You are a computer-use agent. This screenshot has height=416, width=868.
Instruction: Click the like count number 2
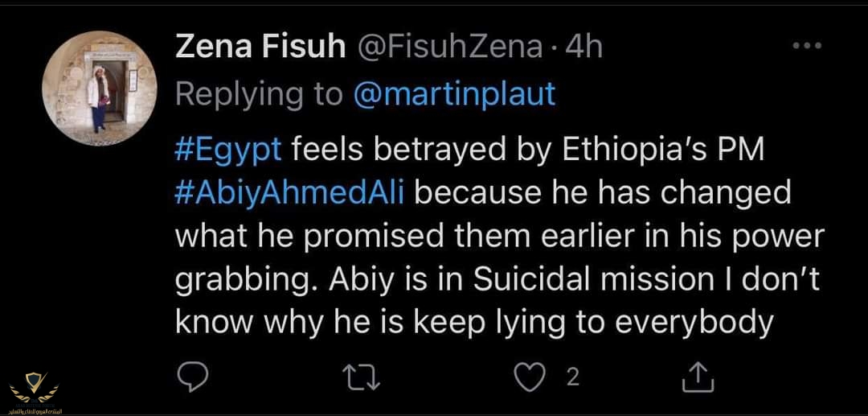coord(572,376)
